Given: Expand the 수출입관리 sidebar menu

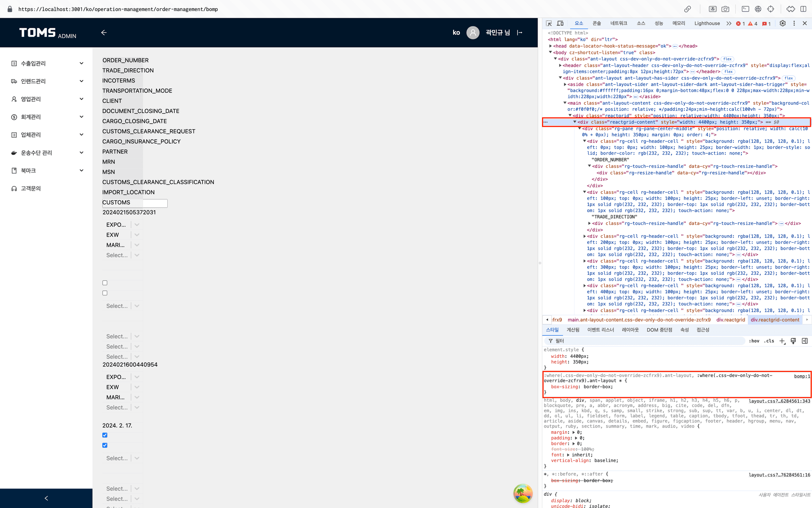Looking at the screenshot, I should click(48, 63).
